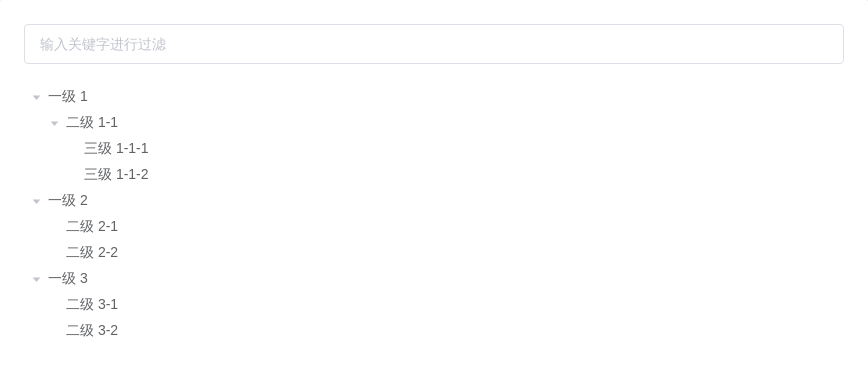Select tree node 三级 1-1-1

coord(116,148)
